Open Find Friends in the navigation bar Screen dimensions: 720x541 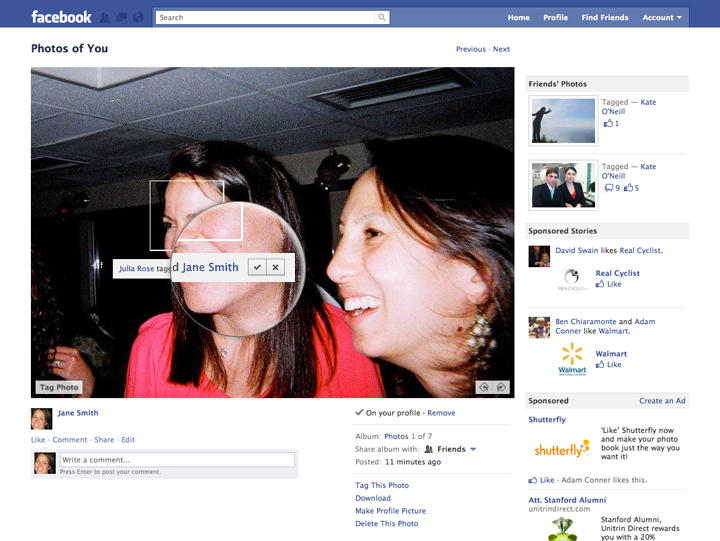coord(604,17)
